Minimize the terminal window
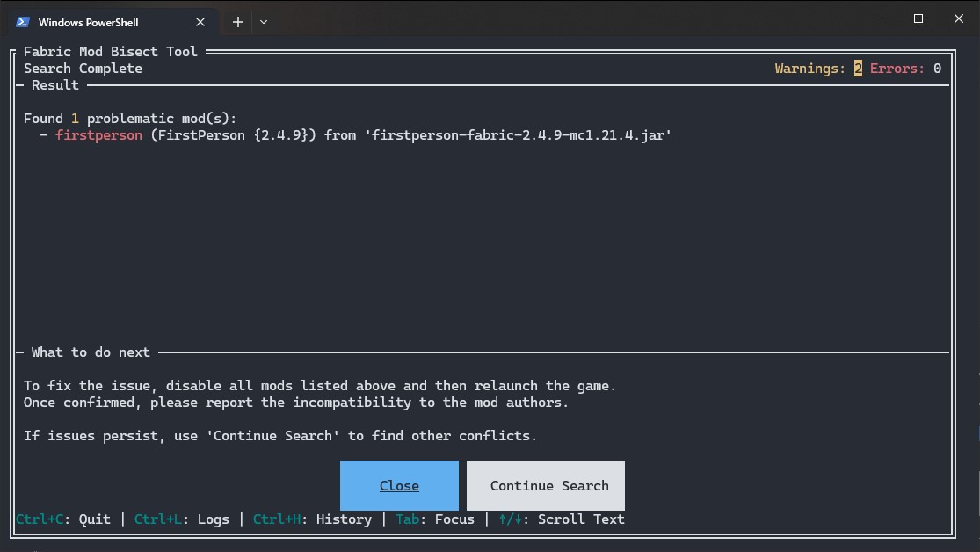 pyautogui.click(x=878, y=18)
